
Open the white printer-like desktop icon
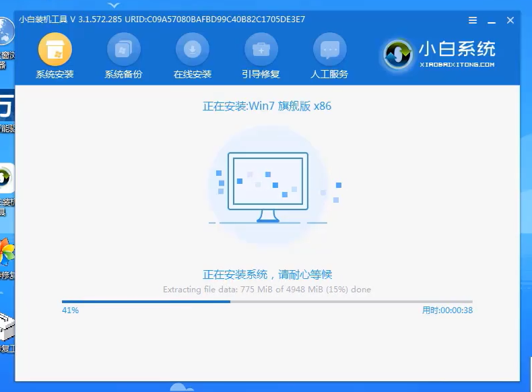point(7,328)
